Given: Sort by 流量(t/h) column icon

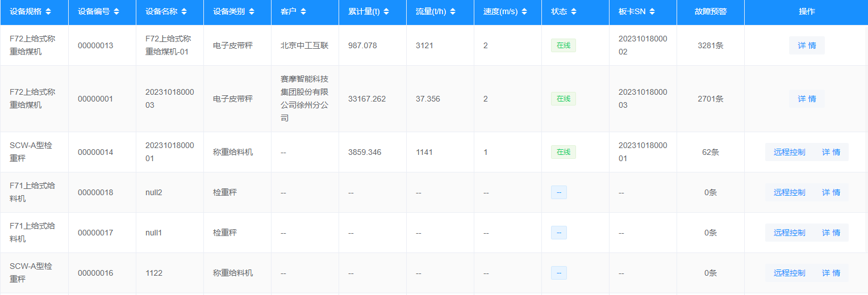Looking at the screenshot, I should click(453, 12).
